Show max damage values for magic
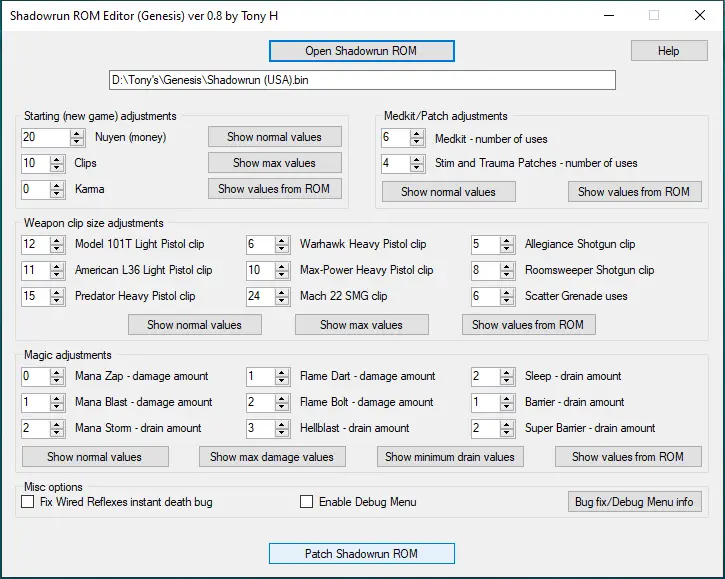This screenshot has width=725, height=579. (x=272, y=457)
